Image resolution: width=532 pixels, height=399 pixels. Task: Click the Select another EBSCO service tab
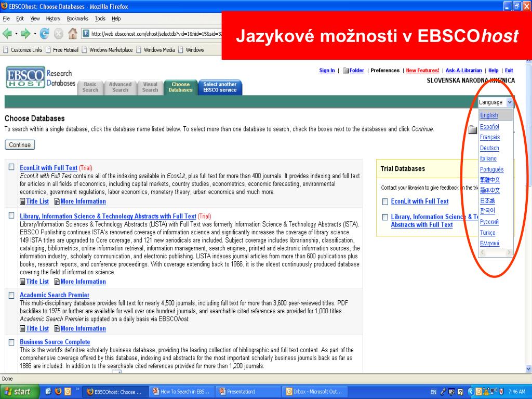pyautogui.click(x=220, y=87)
